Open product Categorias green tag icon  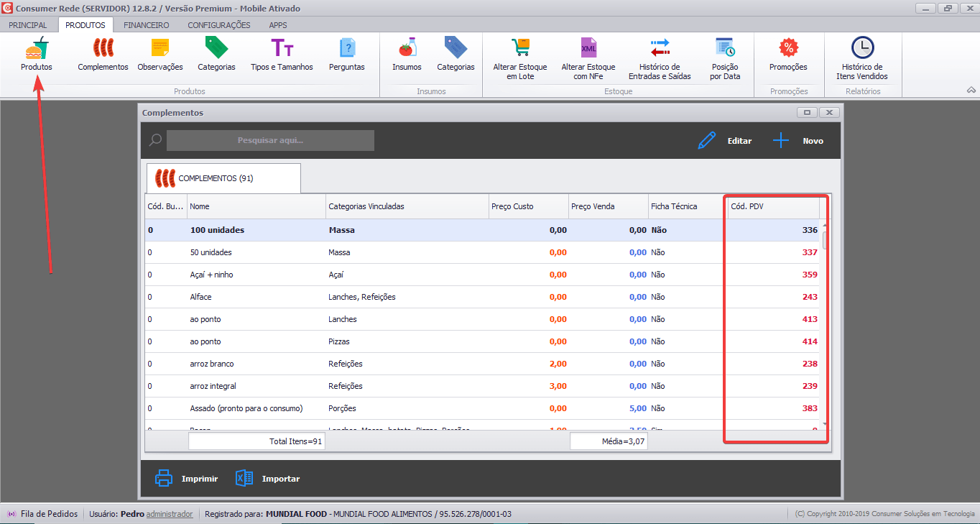coord(216,48)
